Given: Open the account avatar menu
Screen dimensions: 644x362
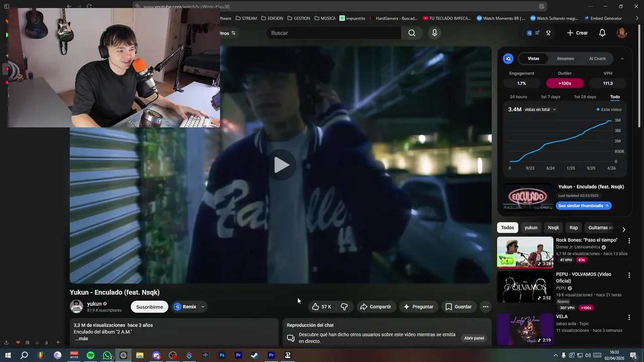Looking at the screenshot, I should 622,33.
